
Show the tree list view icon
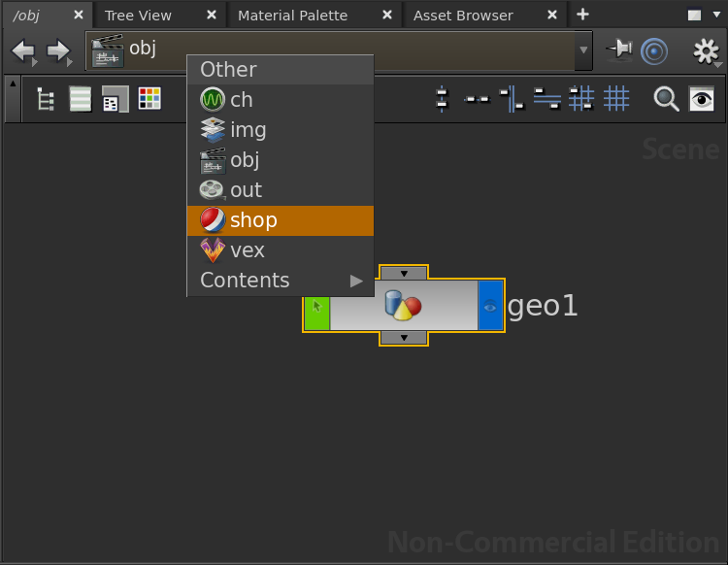click(46, 99)
